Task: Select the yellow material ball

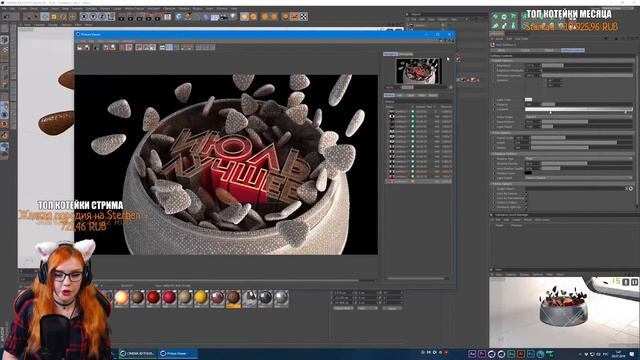Action: pyautogui.click(x=201, y=298)
